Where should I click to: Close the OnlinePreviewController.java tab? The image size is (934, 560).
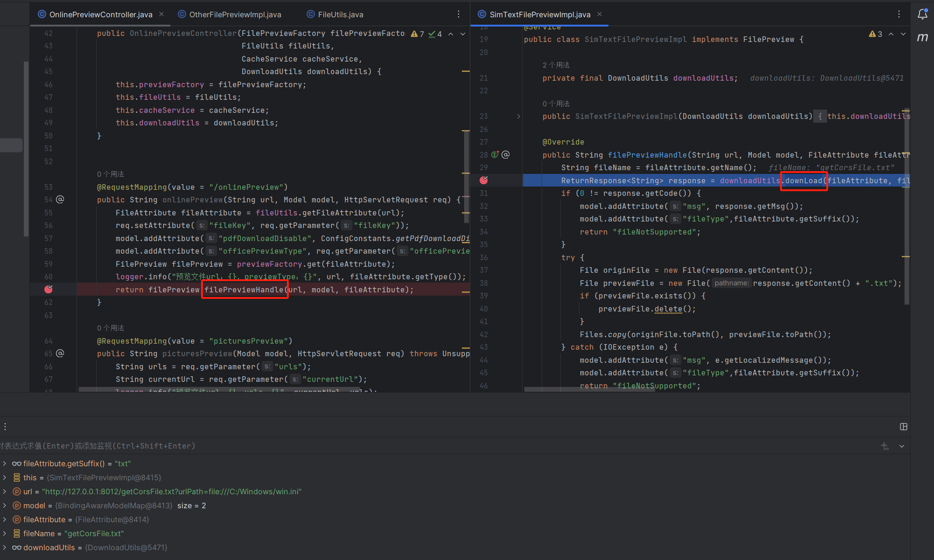(161, 14)
